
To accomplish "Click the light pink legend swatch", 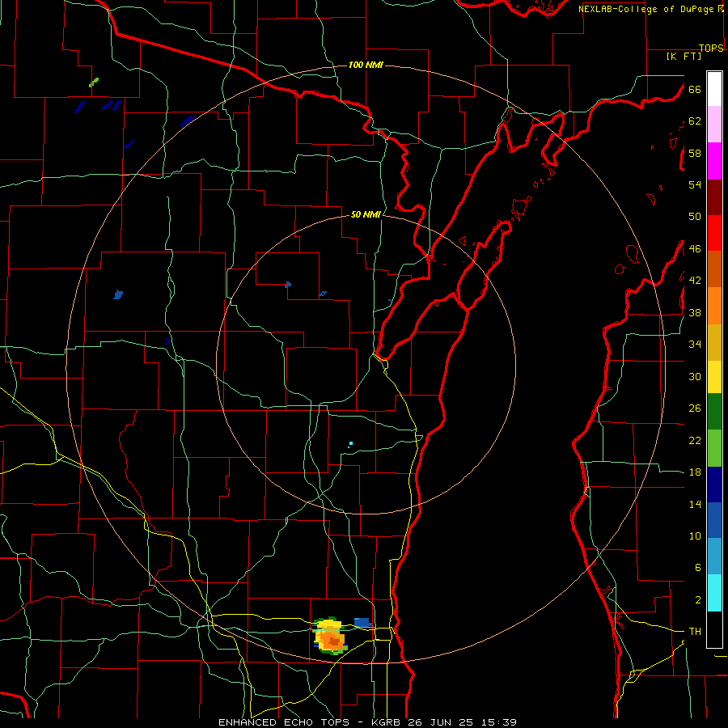I will point(714,124).
